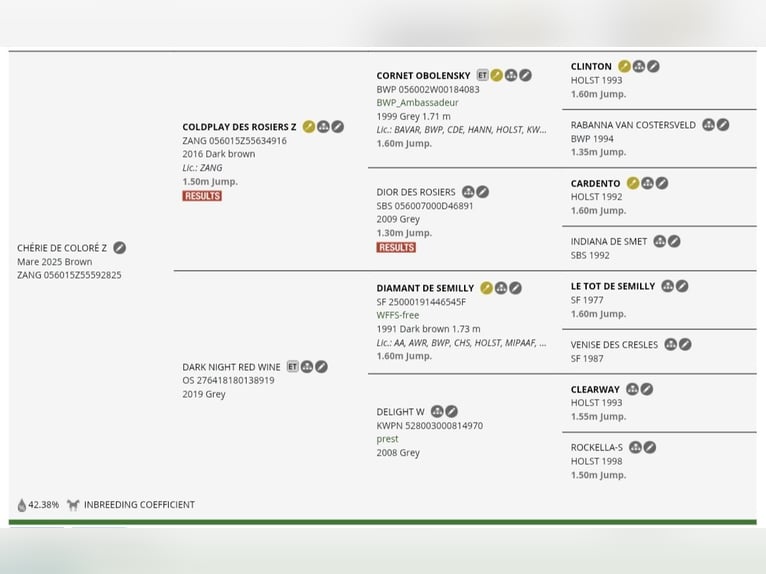The height and width of the screenshot is (574, 766).
Task: Open the progeny icon beside Clearway
Action: click(x=633, y=389)
